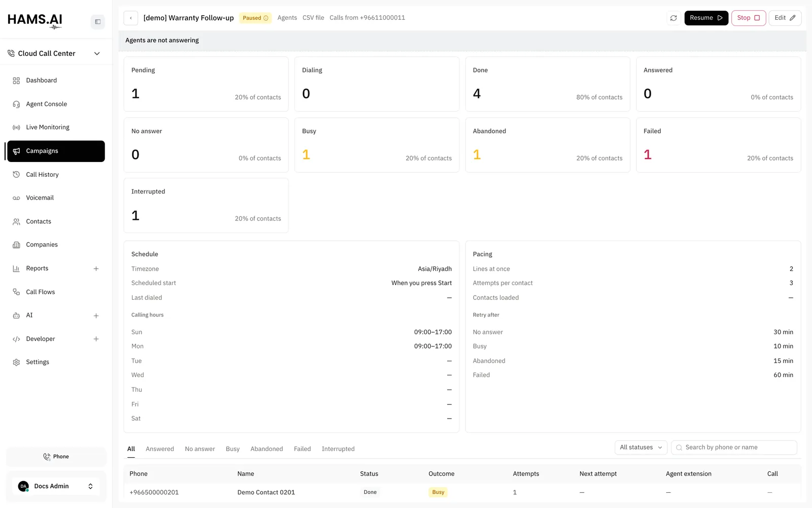The image size is (812, 508).
Task: Click the Busy outcome badge in contact row
Action: tap(438, 492)
